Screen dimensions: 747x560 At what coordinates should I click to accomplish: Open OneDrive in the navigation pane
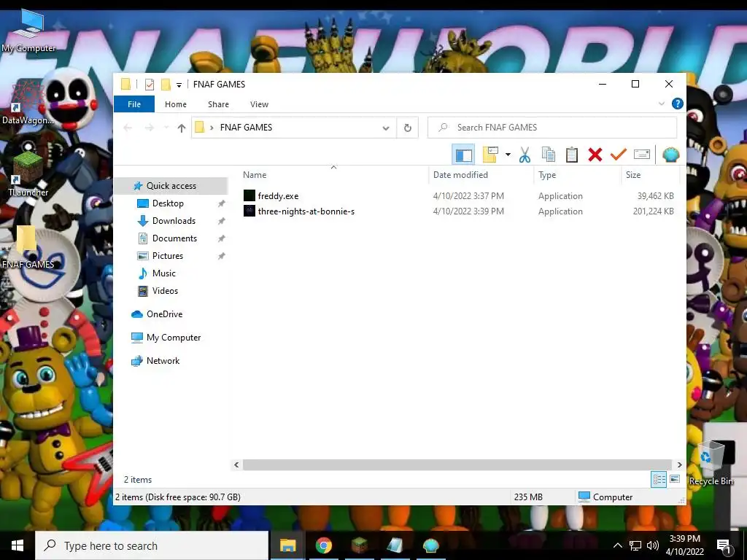tap(164, 314)
